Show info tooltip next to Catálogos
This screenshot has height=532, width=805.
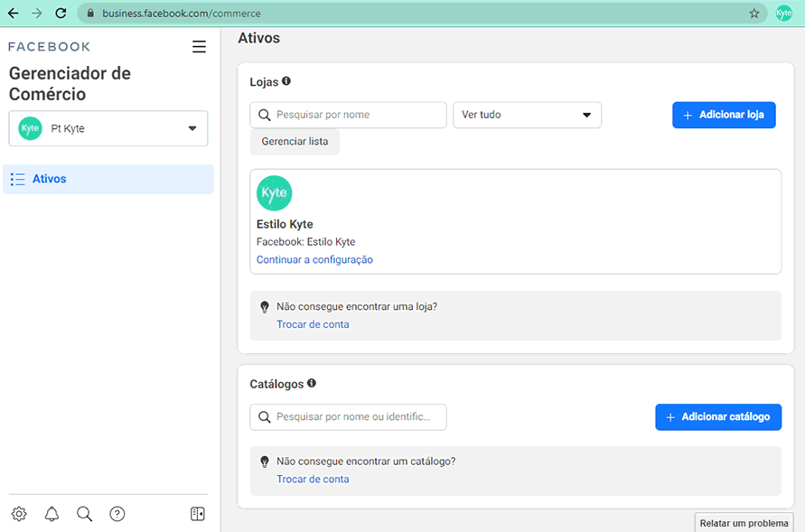[312, 383]
